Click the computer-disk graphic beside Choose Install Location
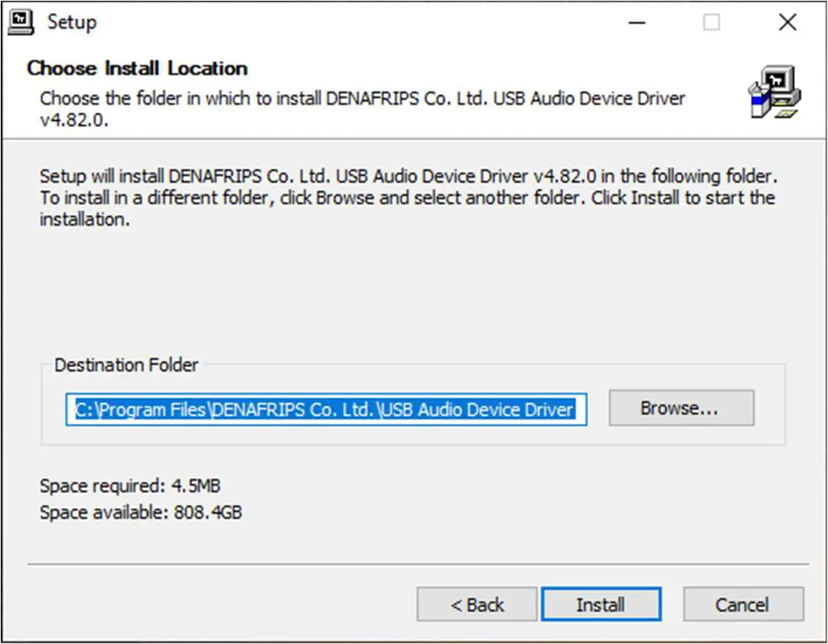 click(773, 91)
